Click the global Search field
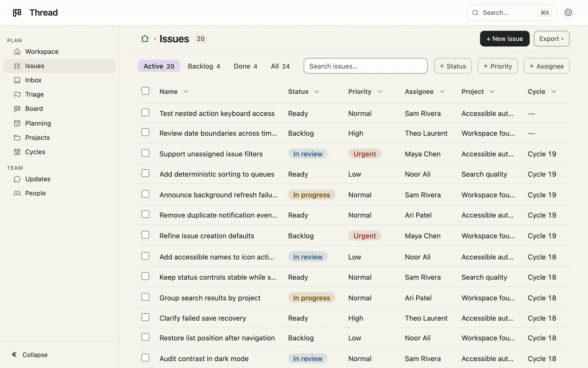The width and height of the screenshot is (588, 368). 512,13
